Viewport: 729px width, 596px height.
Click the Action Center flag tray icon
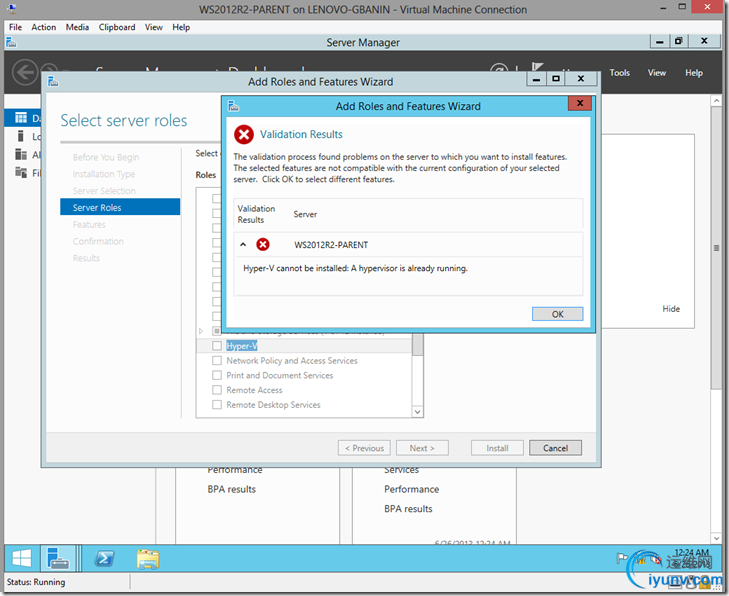622,558
